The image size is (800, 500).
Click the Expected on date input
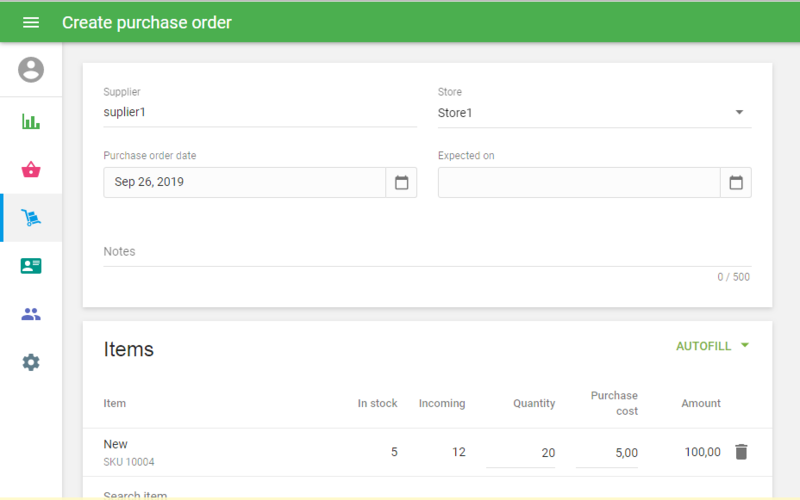578,183
